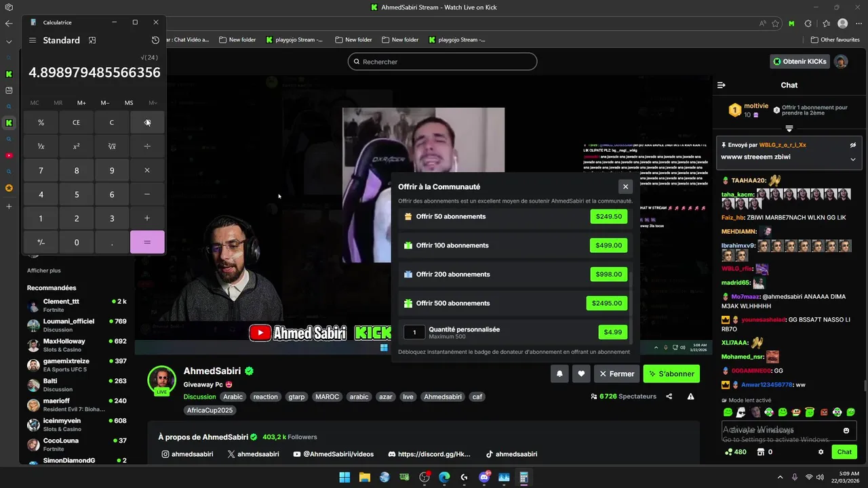Open the Other favourites folder dropdown
The image size is (868, 488).
pyautogui.click(x=835, y=40)
